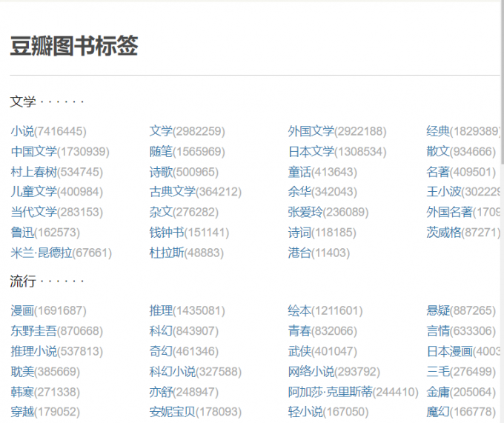This screenshot has width=504, height=423.
Task: Open the 中国文学 tag
Action: coord(34,151)
